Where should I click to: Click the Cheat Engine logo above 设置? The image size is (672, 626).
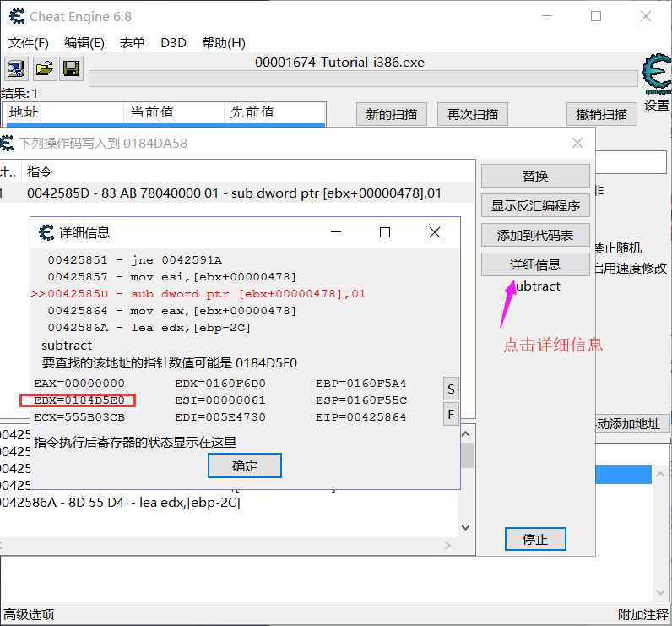coord(657,76)
